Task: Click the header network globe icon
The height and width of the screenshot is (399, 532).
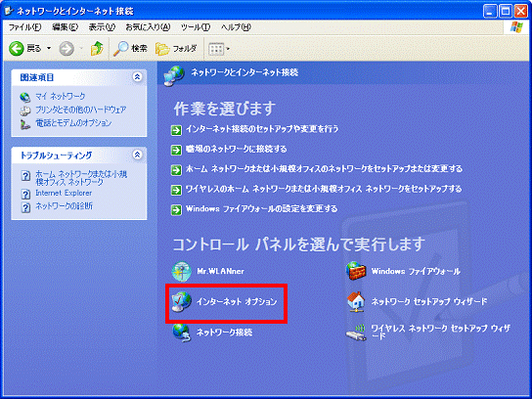Action: tap(174, 75)
